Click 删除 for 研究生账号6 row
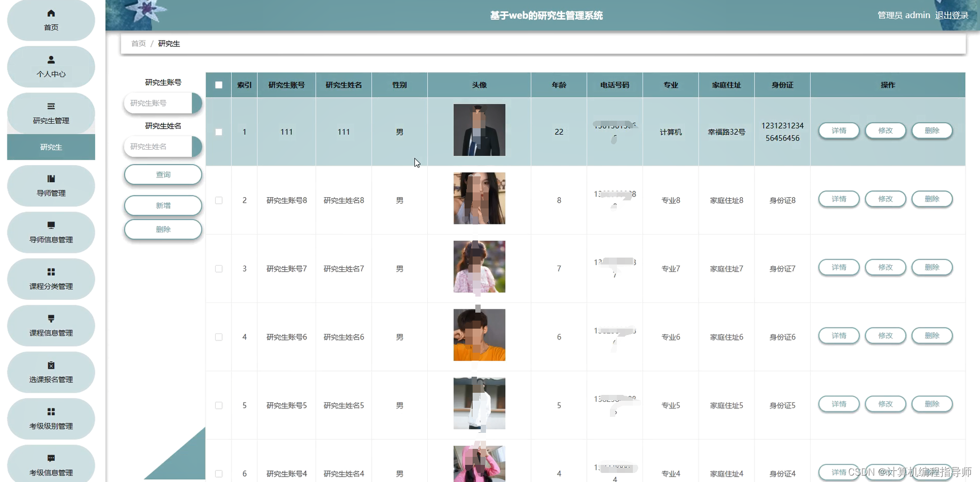Viewport: 980px width, 482px height. (932, 336)
